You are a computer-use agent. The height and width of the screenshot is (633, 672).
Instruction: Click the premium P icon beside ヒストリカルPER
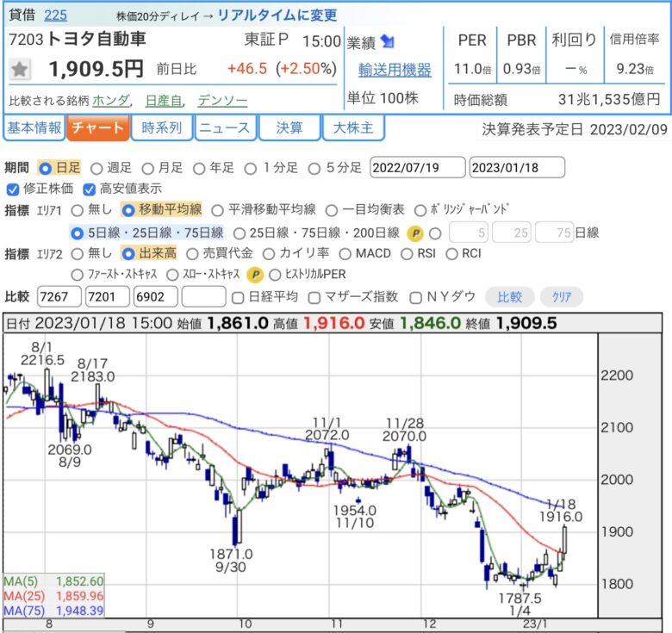coord(255,275)
